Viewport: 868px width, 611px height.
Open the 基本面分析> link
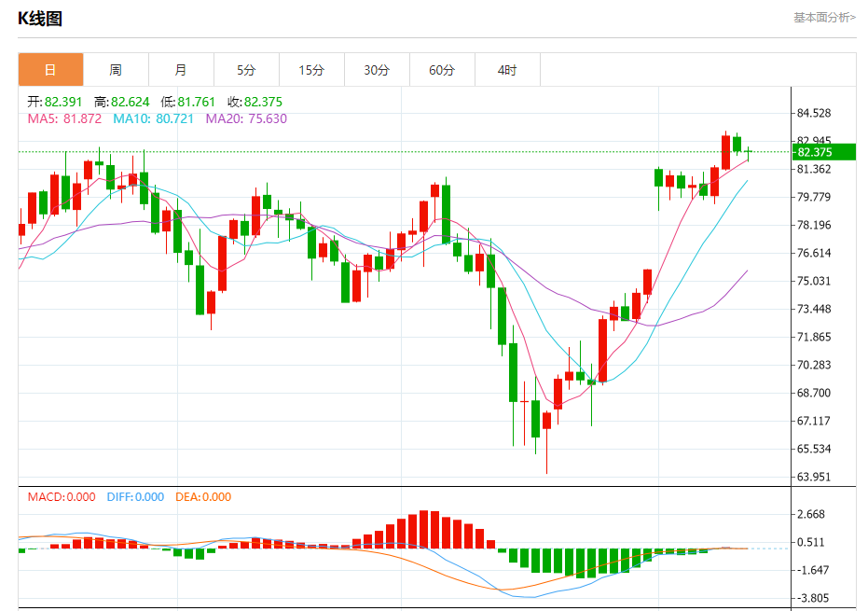click(x=824, y=18)
